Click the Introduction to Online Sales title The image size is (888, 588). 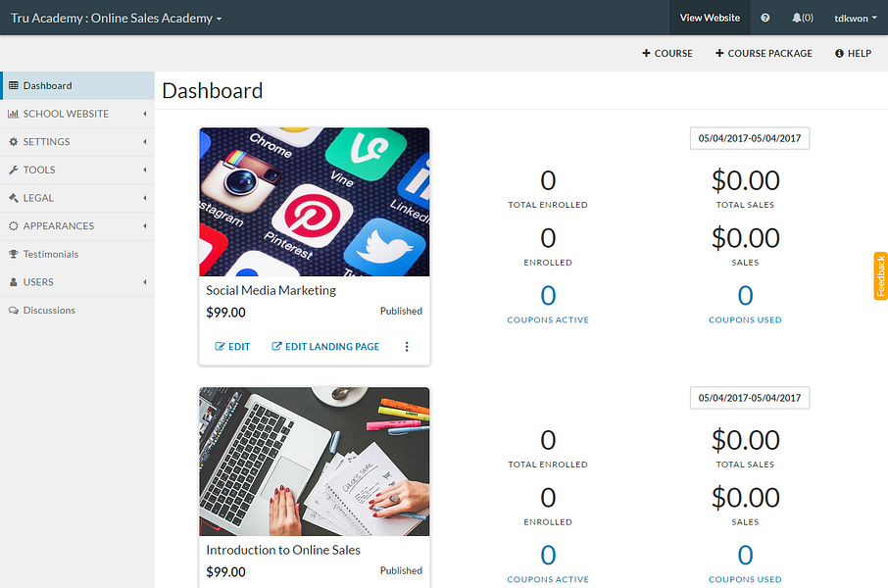click(283, 550)
